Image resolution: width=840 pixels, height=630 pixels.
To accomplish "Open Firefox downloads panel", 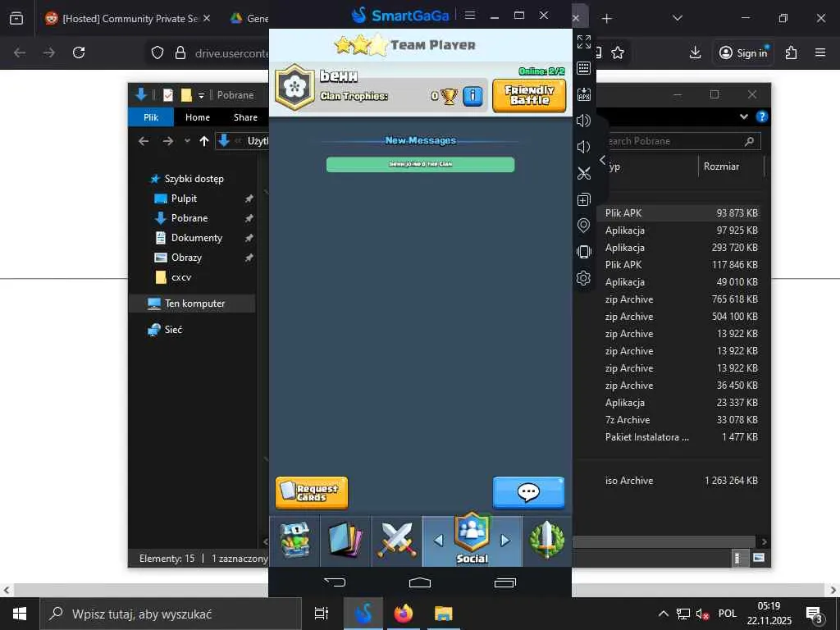I will point(696,52).
